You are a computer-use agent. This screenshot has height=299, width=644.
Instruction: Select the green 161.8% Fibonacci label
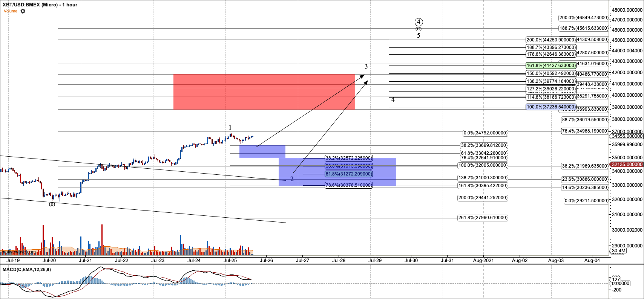tap(551, 66)
